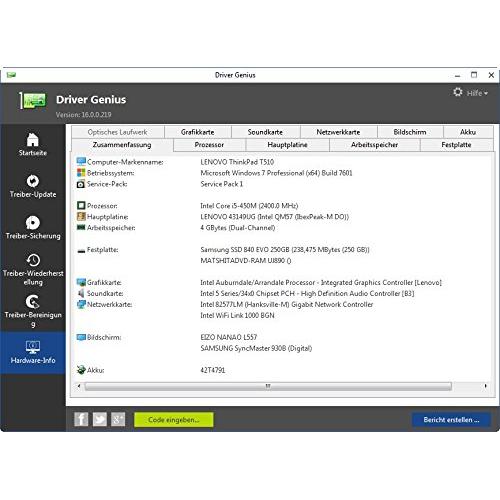Click the Google Plus share icon
Image resolution: width=500 pixels, height=500 pixels.
118,419
